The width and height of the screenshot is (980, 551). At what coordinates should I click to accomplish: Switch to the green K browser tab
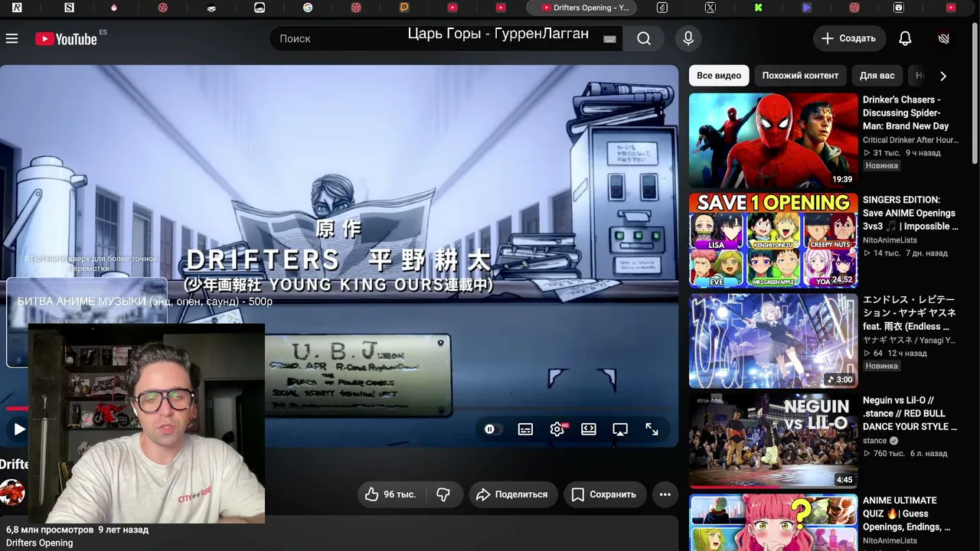[x=758, y=8]
